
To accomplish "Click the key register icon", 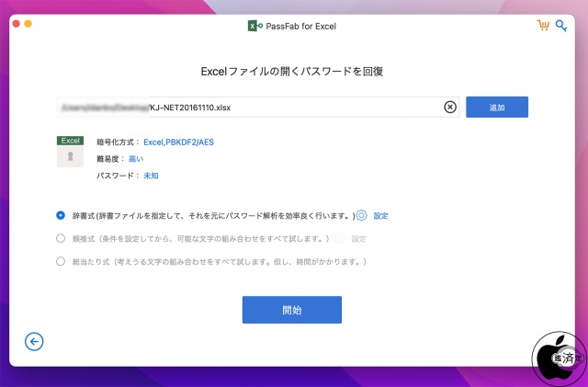I will pos(561,26).
